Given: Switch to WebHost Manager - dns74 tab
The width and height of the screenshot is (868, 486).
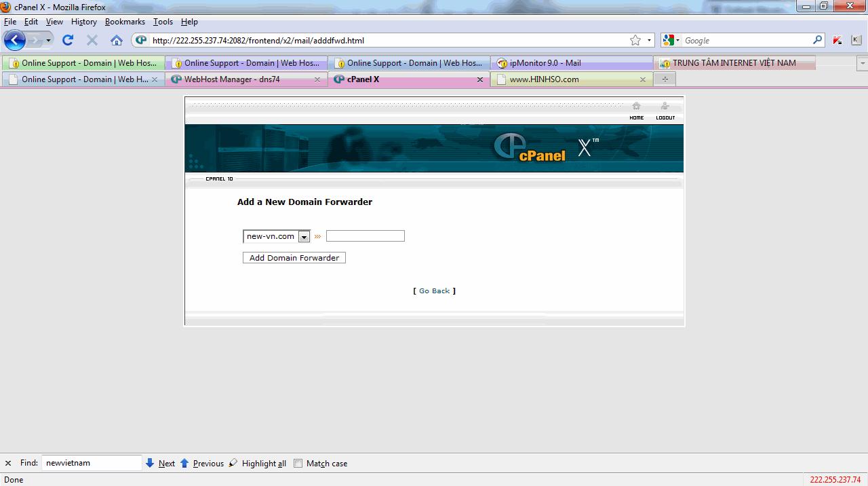Looking at the screenshot, I should pyautogui.click(x=246, y=79).
